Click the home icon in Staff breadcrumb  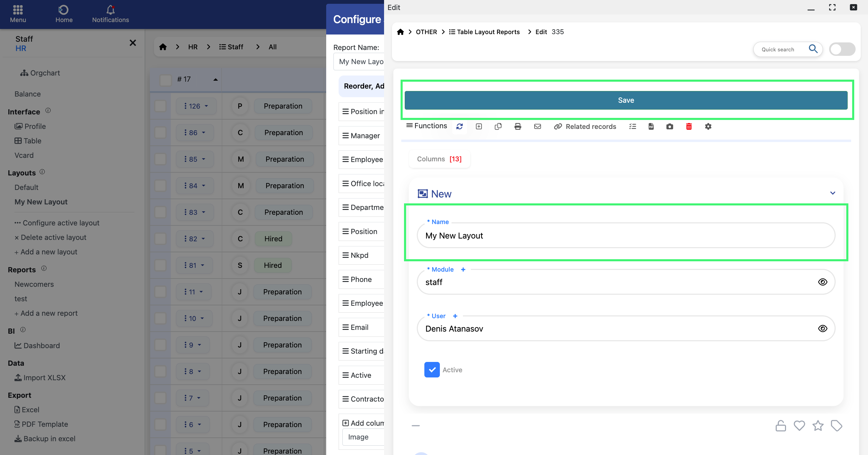(x=163, y=47)
